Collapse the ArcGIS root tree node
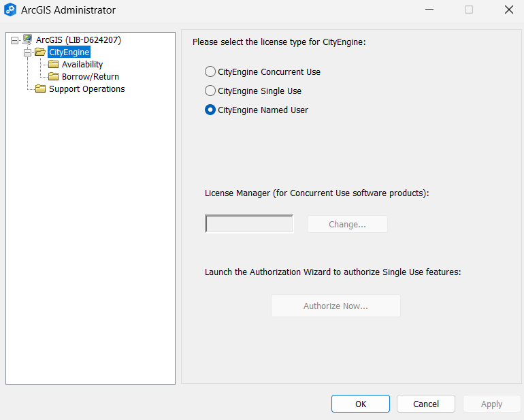Viewport: 524px width, 420px height. coord(15,40)
